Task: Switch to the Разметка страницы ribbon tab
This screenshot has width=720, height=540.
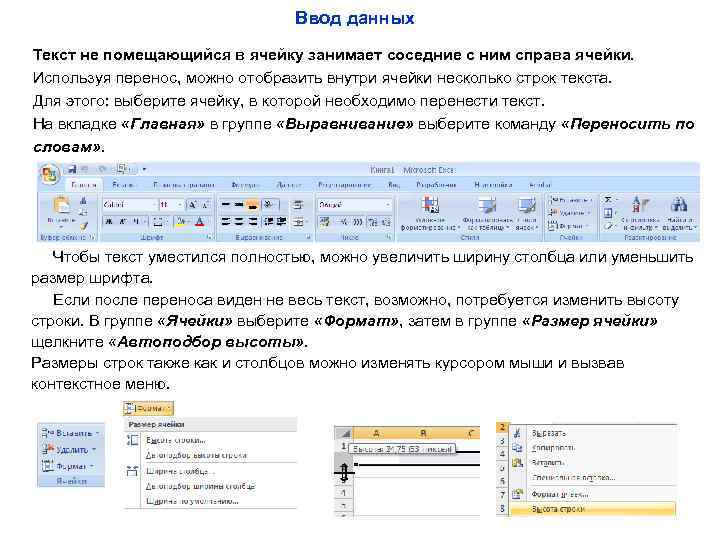Action: (184, 185)
